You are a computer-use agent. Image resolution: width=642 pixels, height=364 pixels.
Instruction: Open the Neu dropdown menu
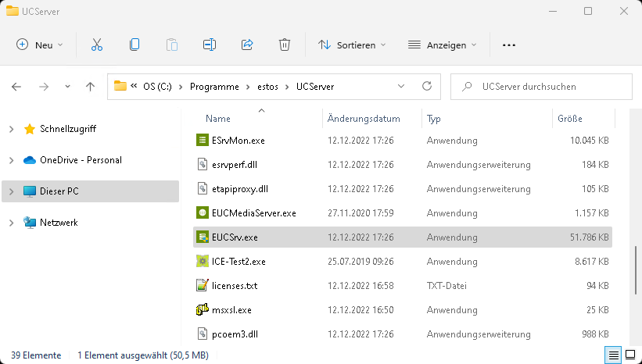coord(40,45)
